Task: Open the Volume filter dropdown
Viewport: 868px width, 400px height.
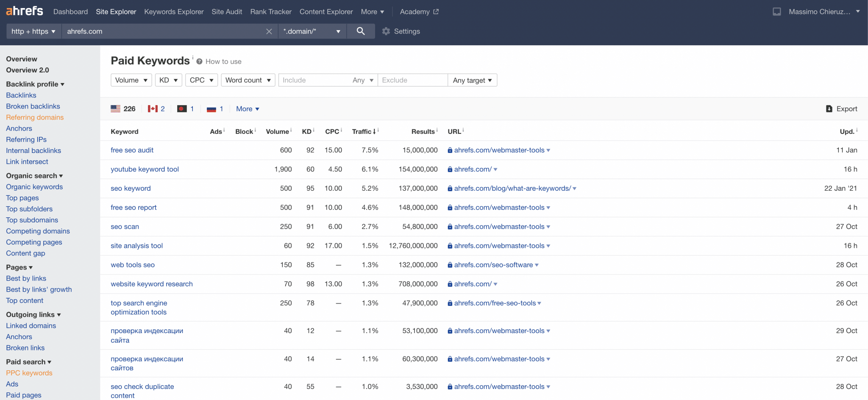Action: [x=131, y=80]
